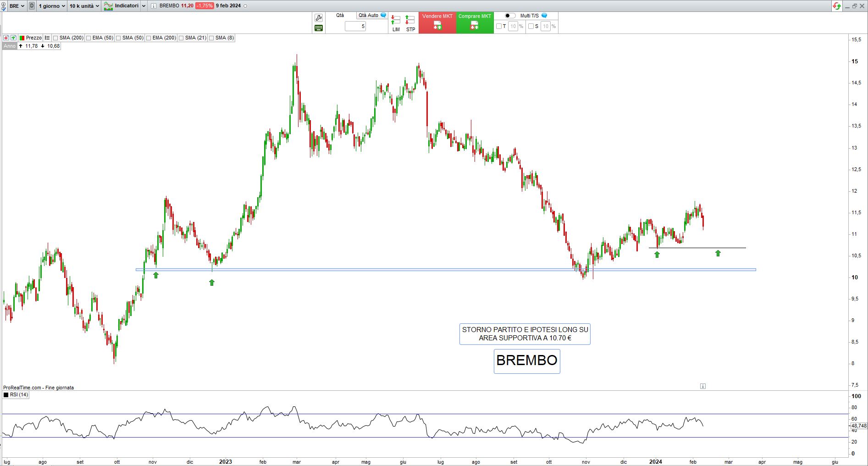
Task: Tick the EMA (50) indicator checkbox
Action: (88, 38)
